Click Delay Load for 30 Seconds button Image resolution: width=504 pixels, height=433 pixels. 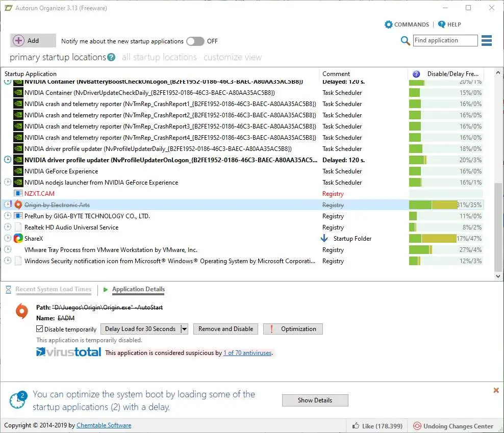[x=140, y=329]
